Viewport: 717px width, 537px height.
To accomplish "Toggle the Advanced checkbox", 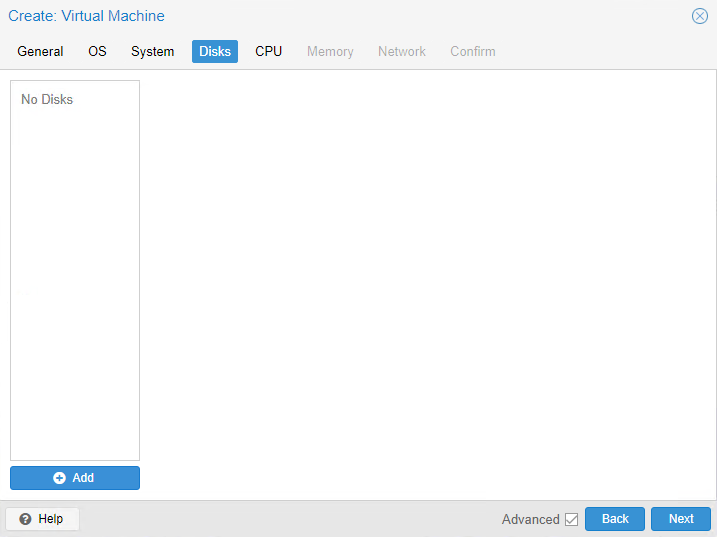I will pos(572,519).
